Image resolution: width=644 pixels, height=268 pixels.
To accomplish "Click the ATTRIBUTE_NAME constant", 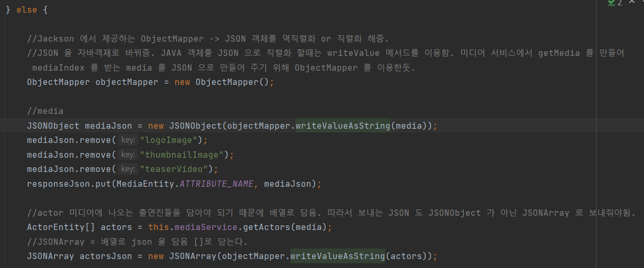I will click(217, 184).
